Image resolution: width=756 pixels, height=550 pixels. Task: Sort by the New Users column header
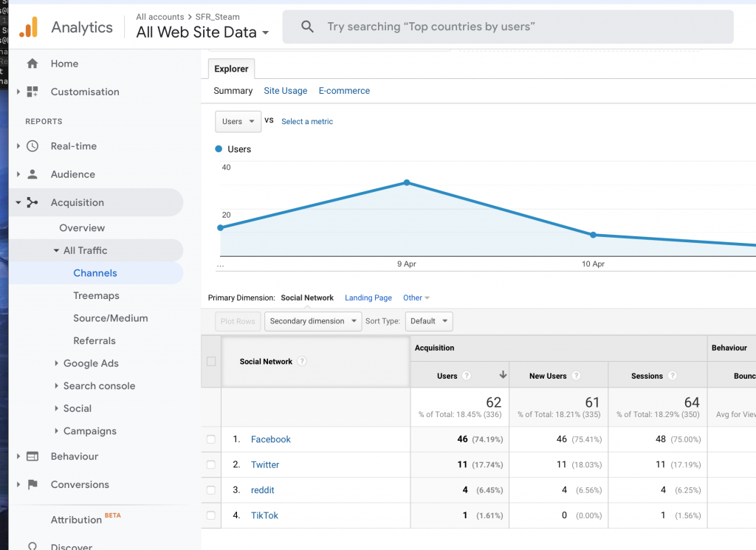[x=548, y=376]
